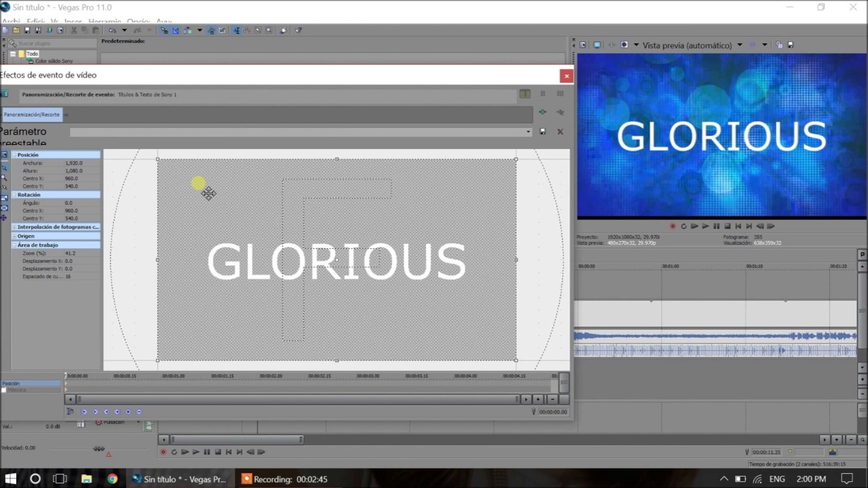Toggle Lock Aspect Ratio in crop sidebar

[4, 198]
